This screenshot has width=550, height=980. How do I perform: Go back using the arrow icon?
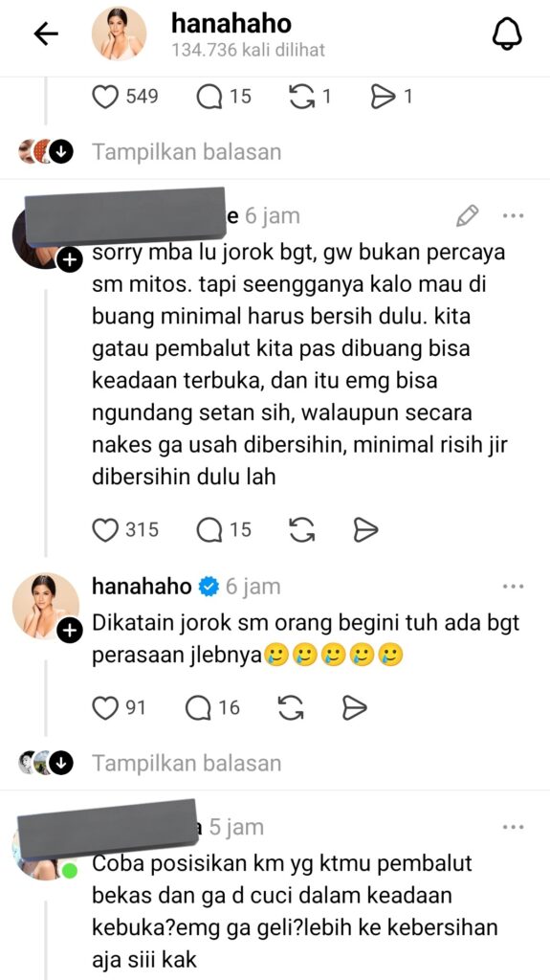click(46, 34)
